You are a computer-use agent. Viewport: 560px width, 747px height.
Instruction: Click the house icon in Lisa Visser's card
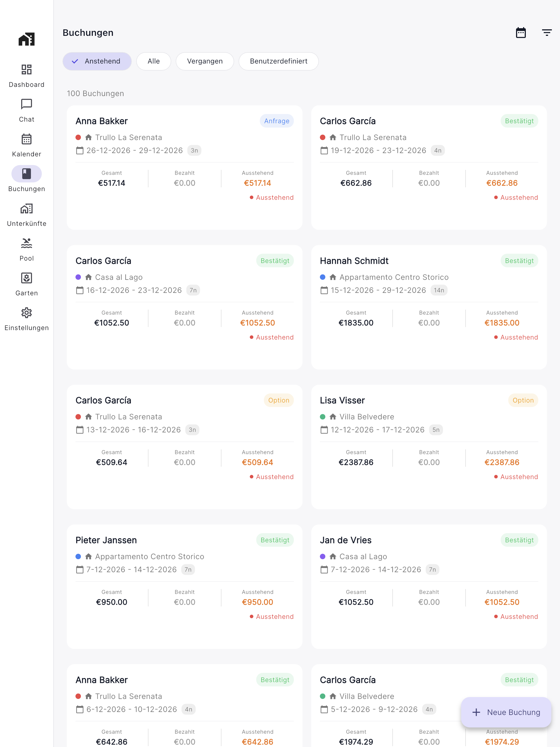coord(333,417)
